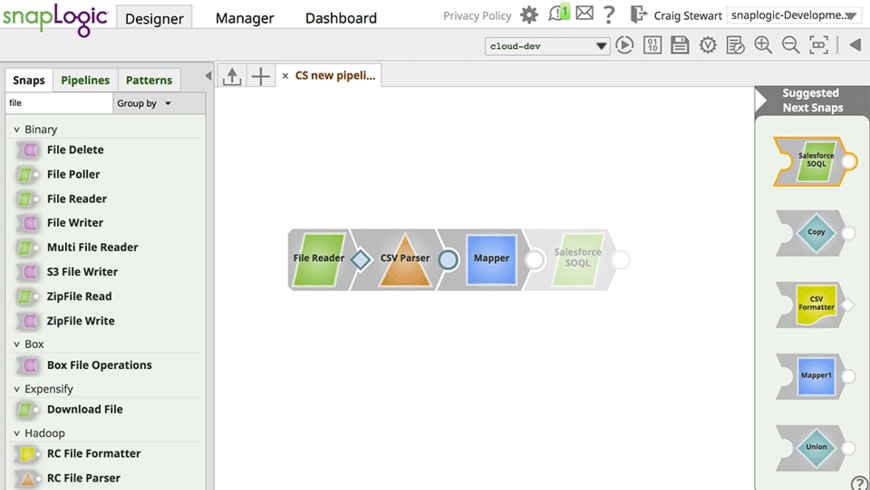Open the pipeline properties notes icon
The width and height of the screenshot is (870, 490).
(x=735, y=45)
